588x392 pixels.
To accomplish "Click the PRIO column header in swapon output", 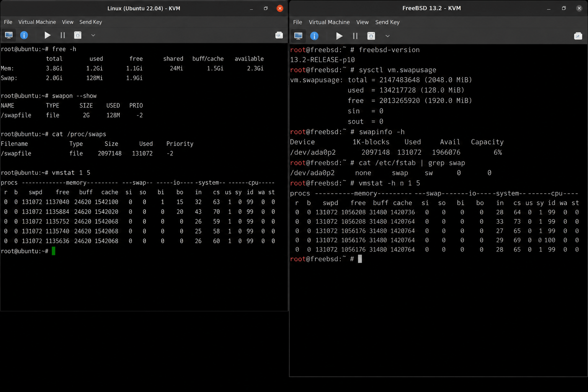I will [136, 105].
